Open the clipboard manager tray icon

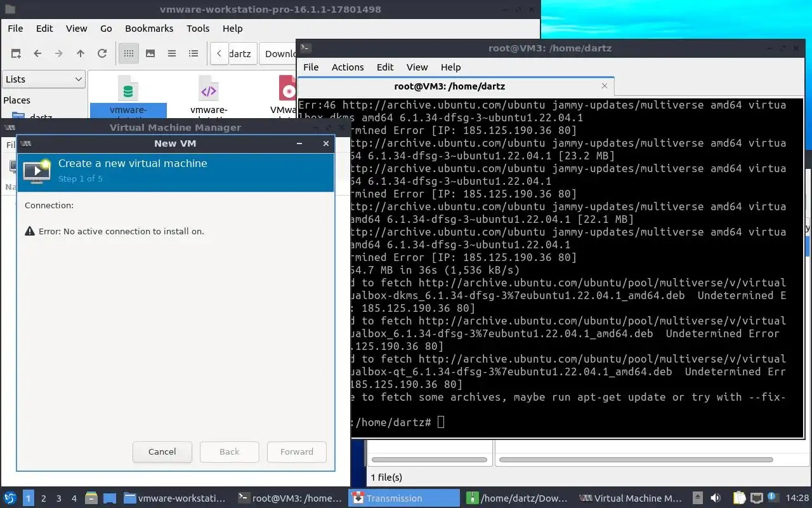(740, 498)
